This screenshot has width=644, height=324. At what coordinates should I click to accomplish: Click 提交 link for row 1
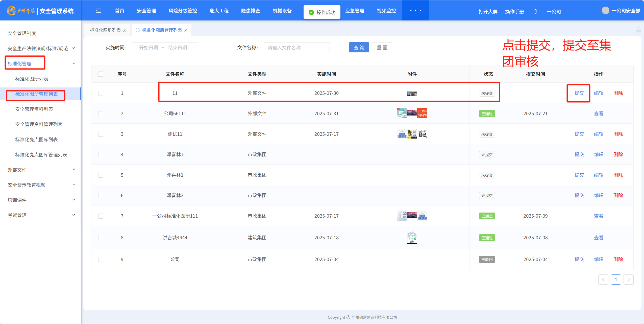pos(579,93)
